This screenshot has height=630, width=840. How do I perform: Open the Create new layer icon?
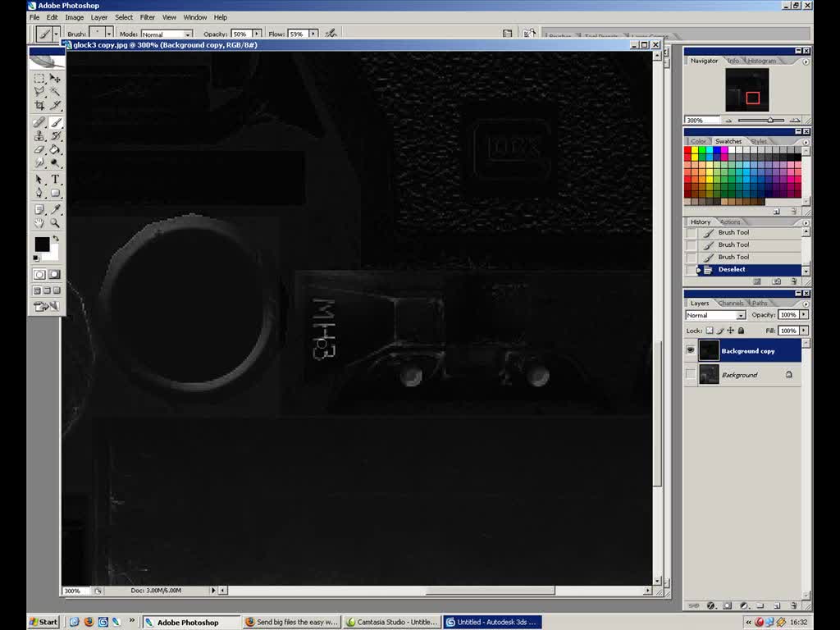coord(775,605)
